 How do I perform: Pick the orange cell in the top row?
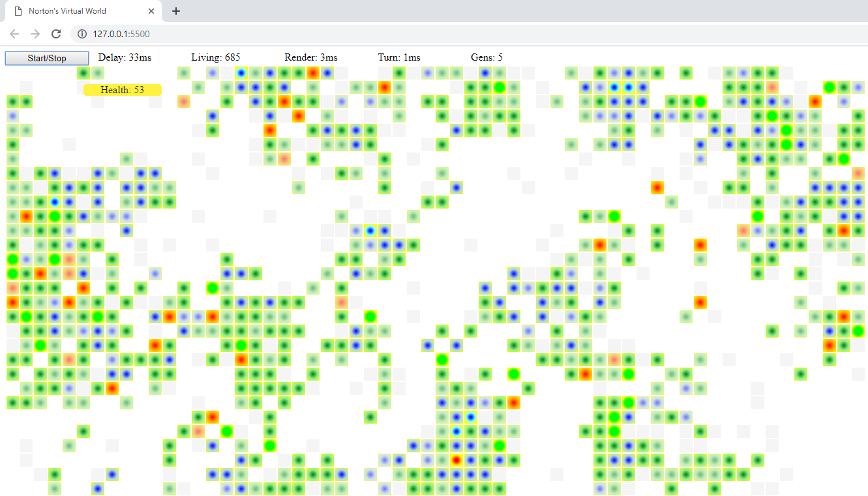point(312,72)
